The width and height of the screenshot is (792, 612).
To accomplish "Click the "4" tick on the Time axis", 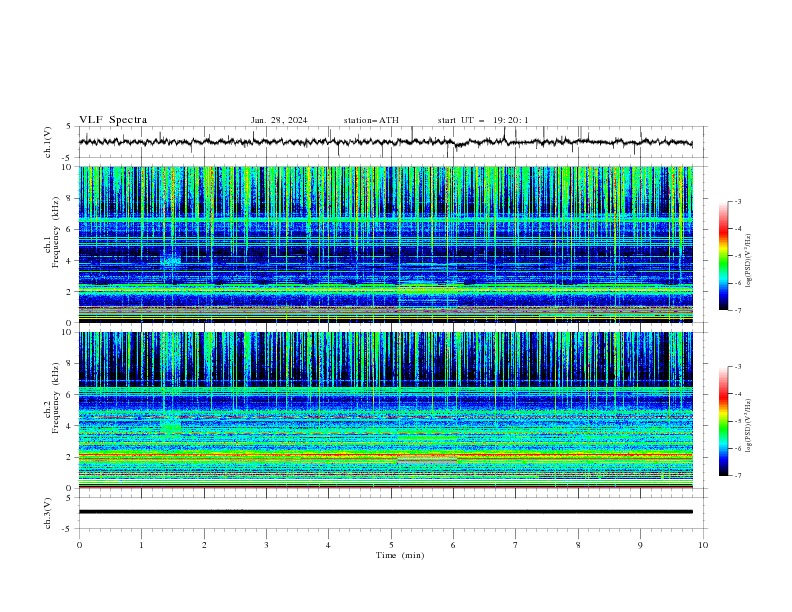I will click(328, 545).
